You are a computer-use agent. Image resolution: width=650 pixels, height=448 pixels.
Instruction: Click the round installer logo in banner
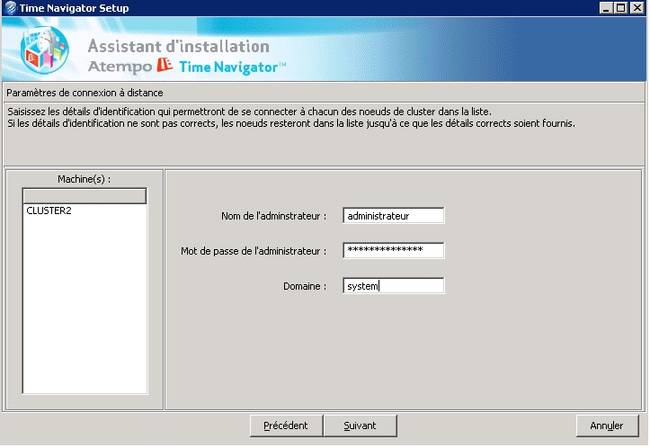point(44,50)
